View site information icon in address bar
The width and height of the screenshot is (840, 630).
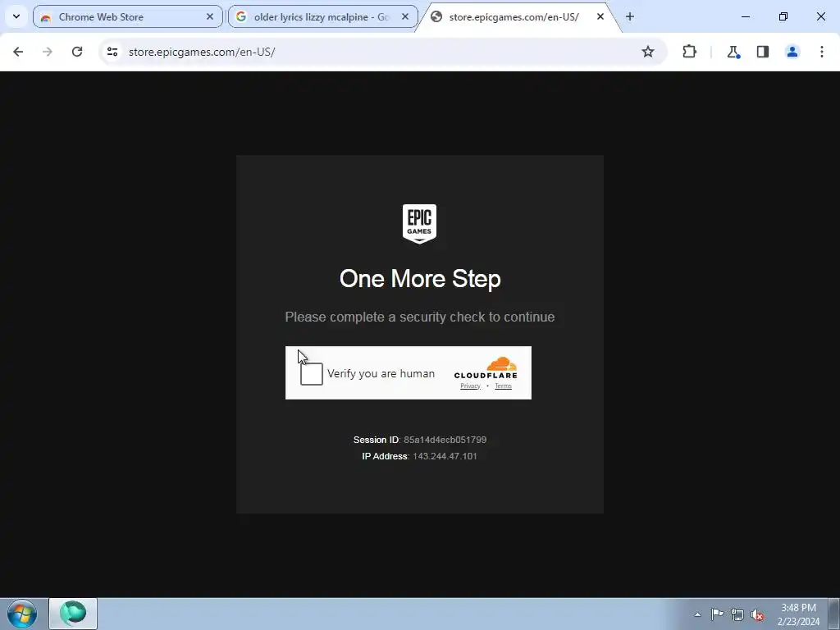[x=112, y=52]
